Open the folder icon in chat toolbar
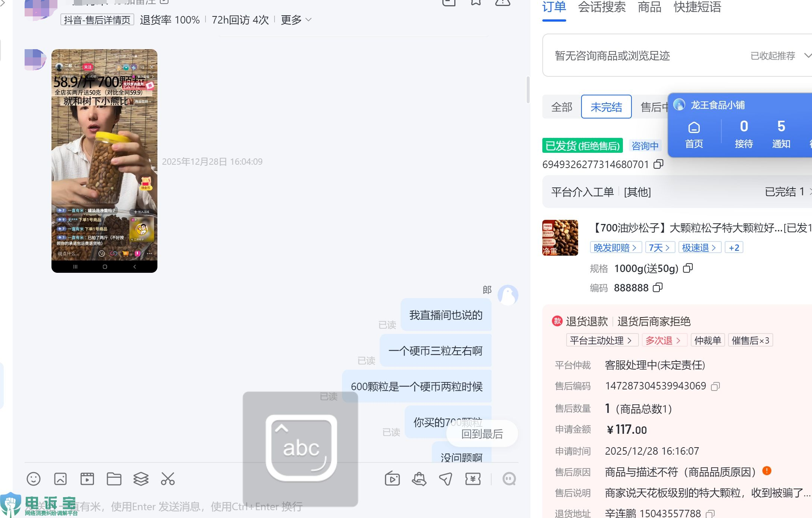812x518 pixels. coord(114,479)
